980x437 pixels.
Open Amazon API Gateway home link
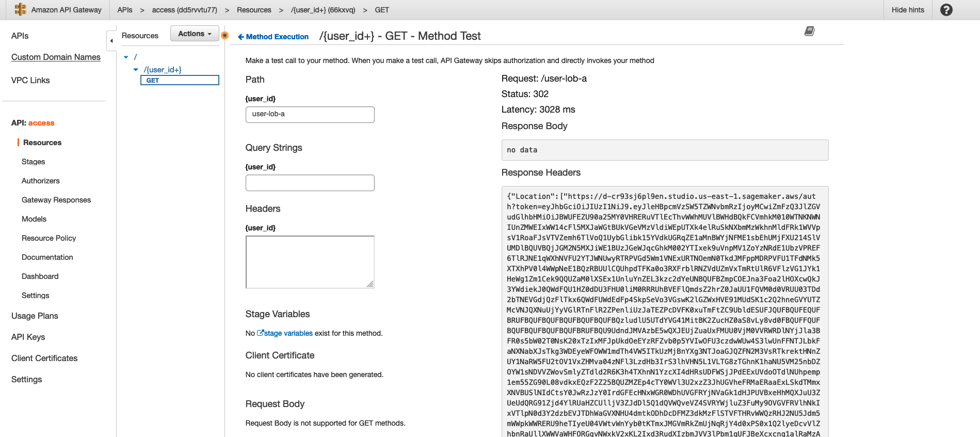click(x=66, y=10)
